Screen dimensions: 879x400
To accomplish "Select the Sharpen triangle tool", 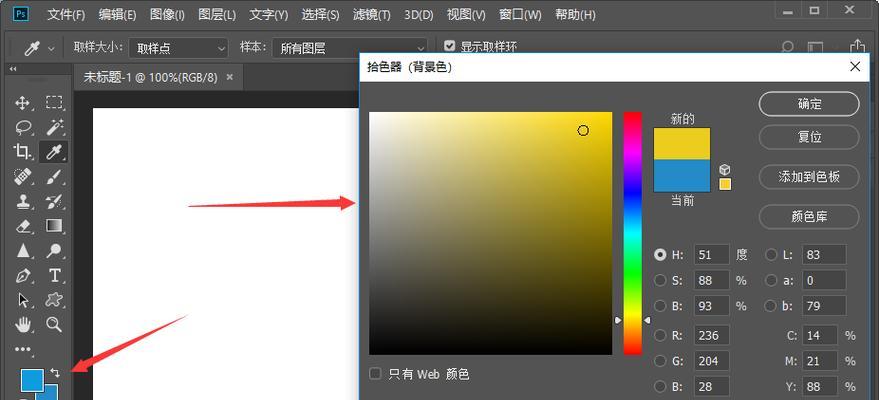I will click(22, 250).
